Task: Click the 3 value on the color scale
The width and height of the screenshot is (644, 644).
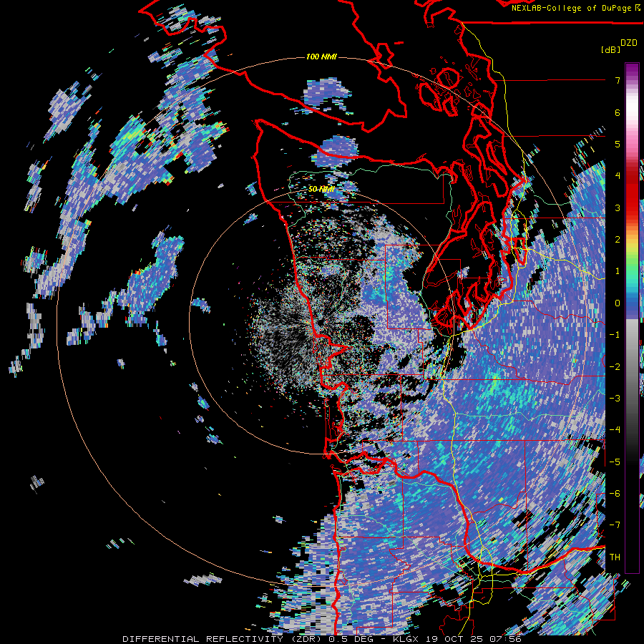Action: coord(618,208)
